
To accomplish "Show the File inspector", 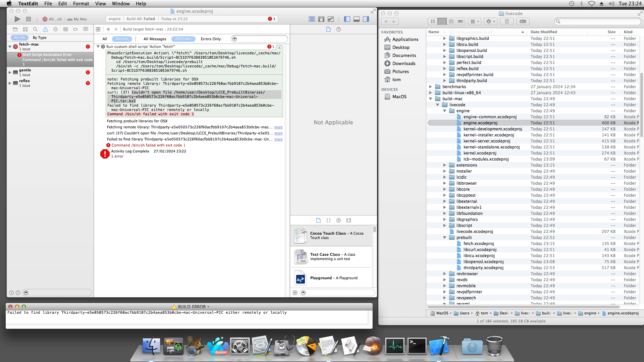I will click(x=328, y=29).
